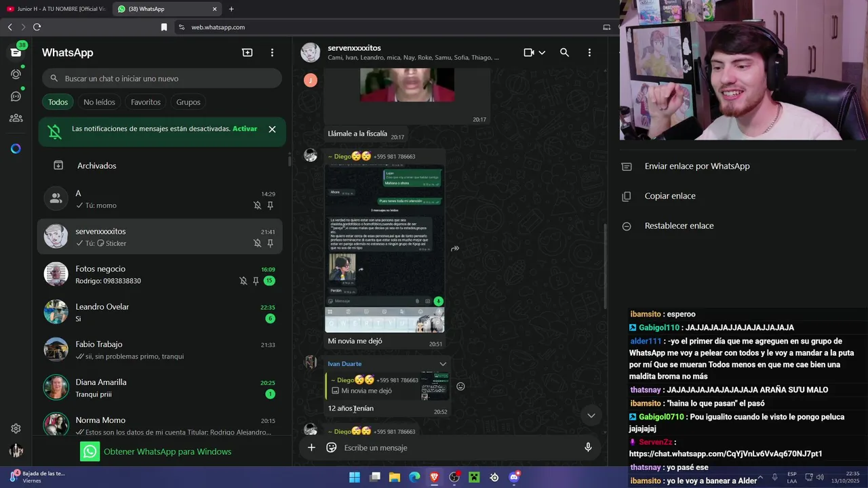Open WhatsApp settings gear in sidebar
The height and width of the screenshot is (488, 868).
pyautogui.click(x=16, y=428)
